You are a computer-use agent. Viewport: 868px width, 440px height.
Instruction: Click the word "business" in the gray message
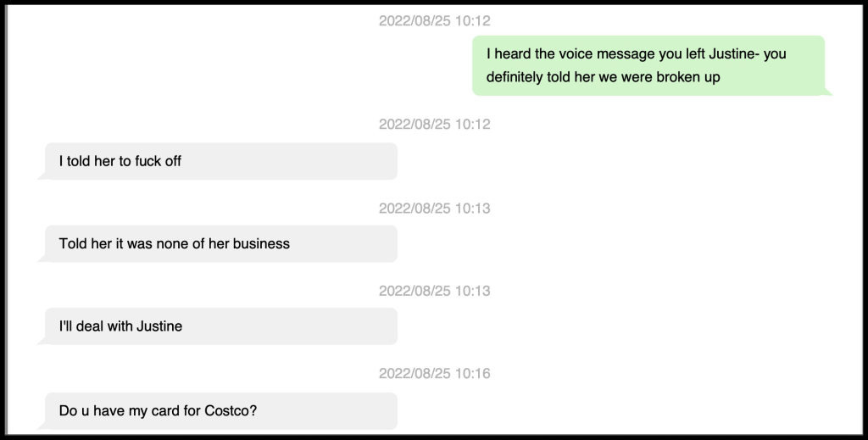(261, 244)
